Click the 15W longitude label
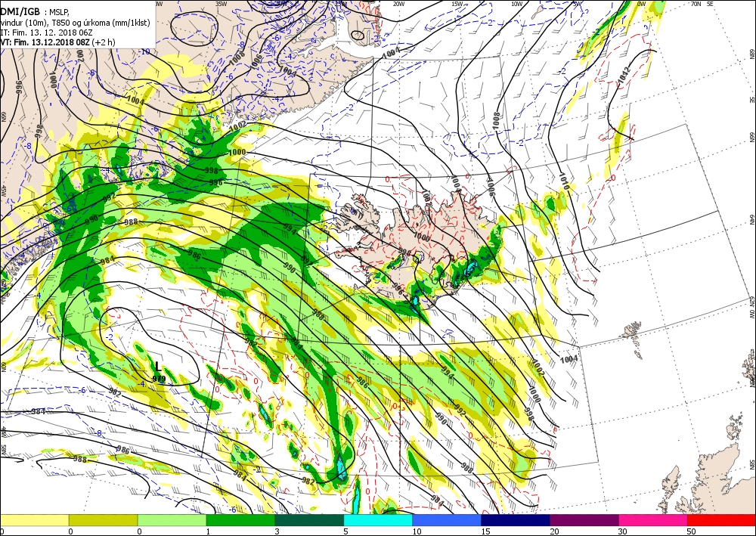756x536 pixels. (x=457, y=4)
